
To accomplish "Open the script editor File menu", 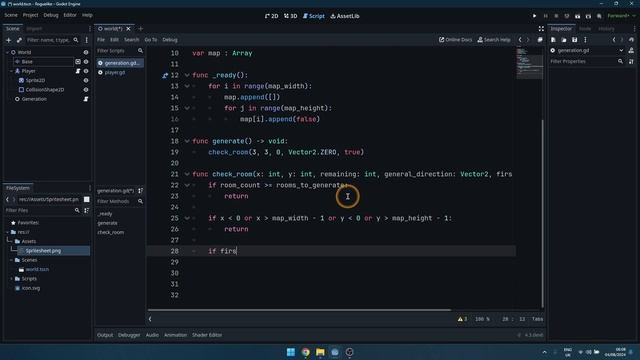I will [x=101, y=40].
